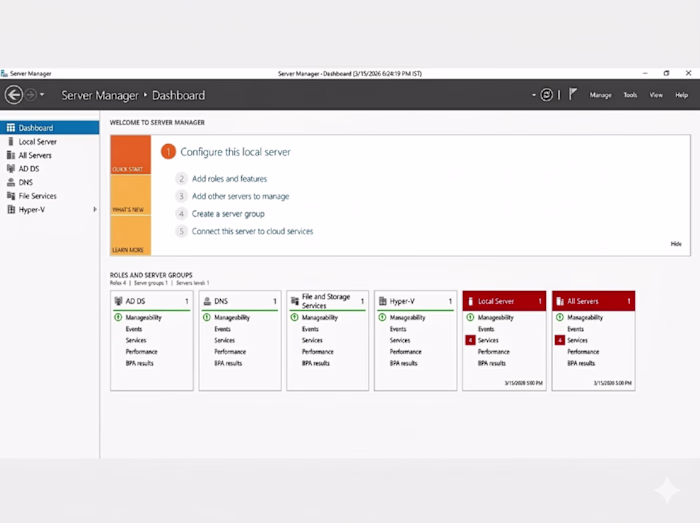
Task: Click AD DS tile icon
Action: tap(118, 301)
